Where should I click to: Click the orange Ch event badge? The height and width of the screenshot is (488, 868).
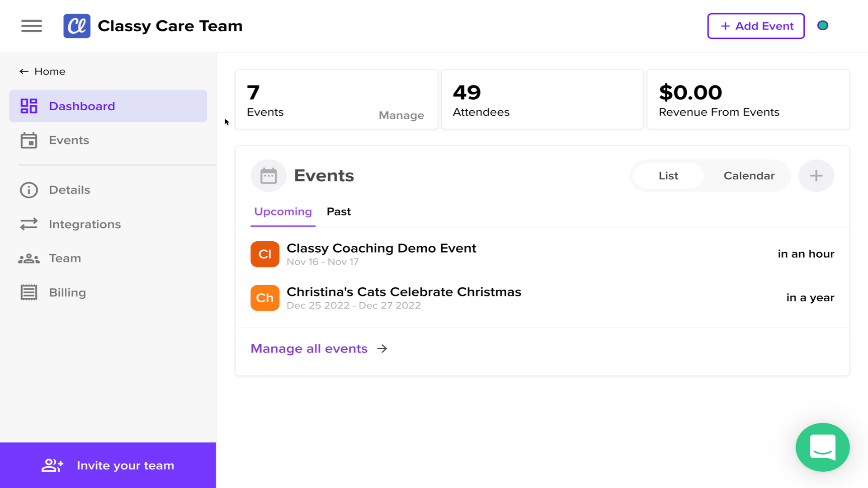(x=265, y=298)
